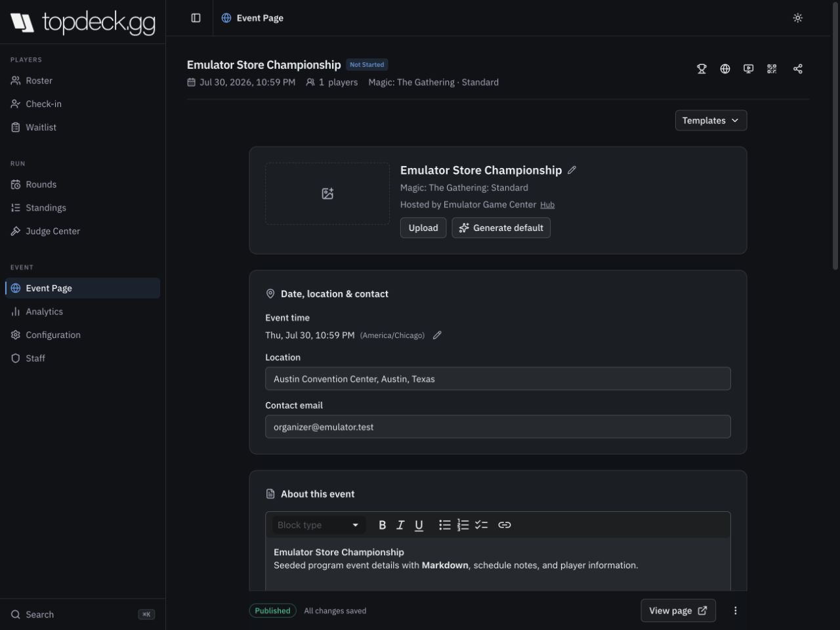Click the "Hosted by Emulator Game Center" text
840x630 pixels.
(x=469, y=205)
